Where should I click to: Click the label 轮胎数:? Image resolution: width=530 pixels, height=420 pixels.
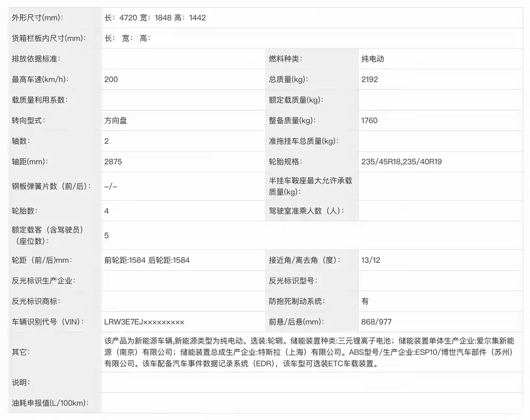(25, 211)
